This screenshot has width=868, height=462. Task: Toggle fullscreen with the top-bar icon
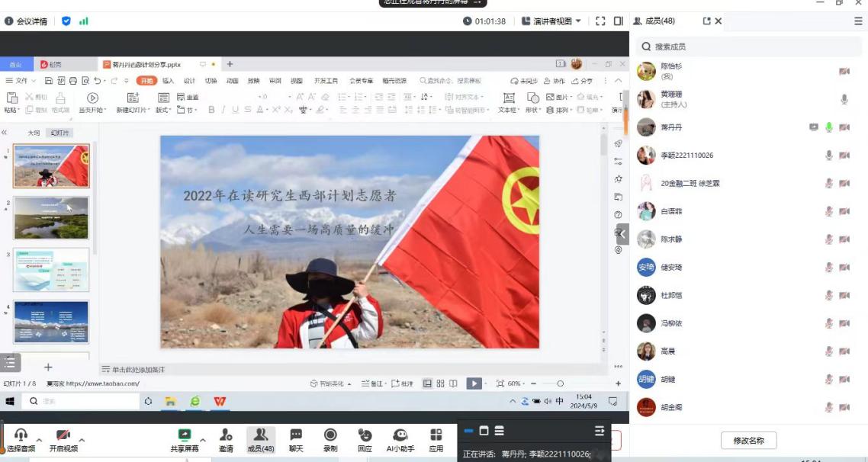click(x=600, y=21)
